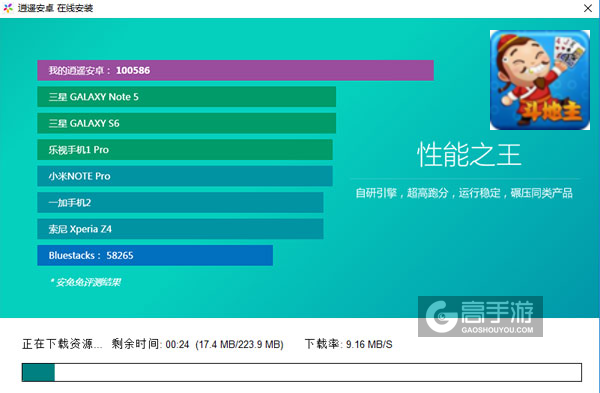This screenshot has height=393, width=600.
Task: Click the 索尼 Xperia Z4 bar
Action: coord(180,229)
